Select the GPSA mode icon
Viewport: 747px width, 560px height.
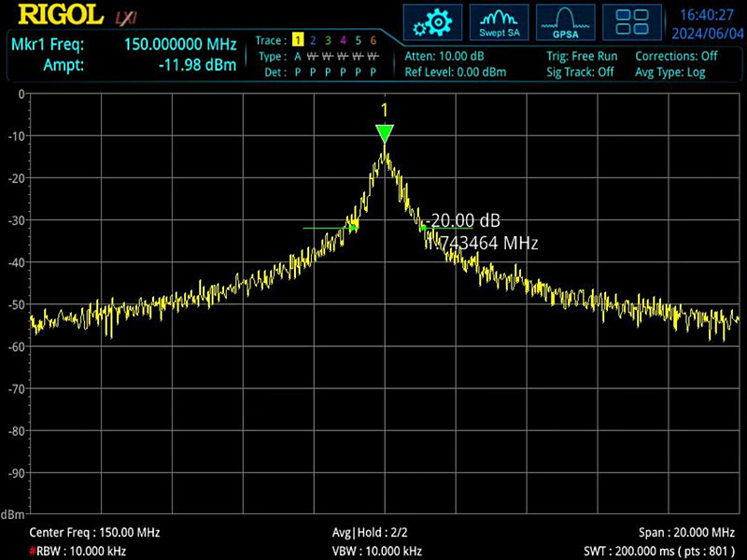[566, 22]
